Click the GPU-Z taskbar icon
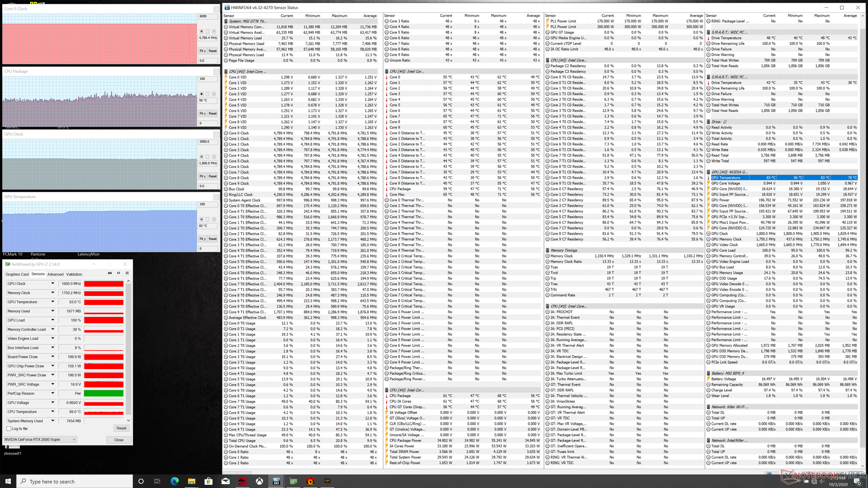Screen dimensions: 868x488 click(293, 481)
